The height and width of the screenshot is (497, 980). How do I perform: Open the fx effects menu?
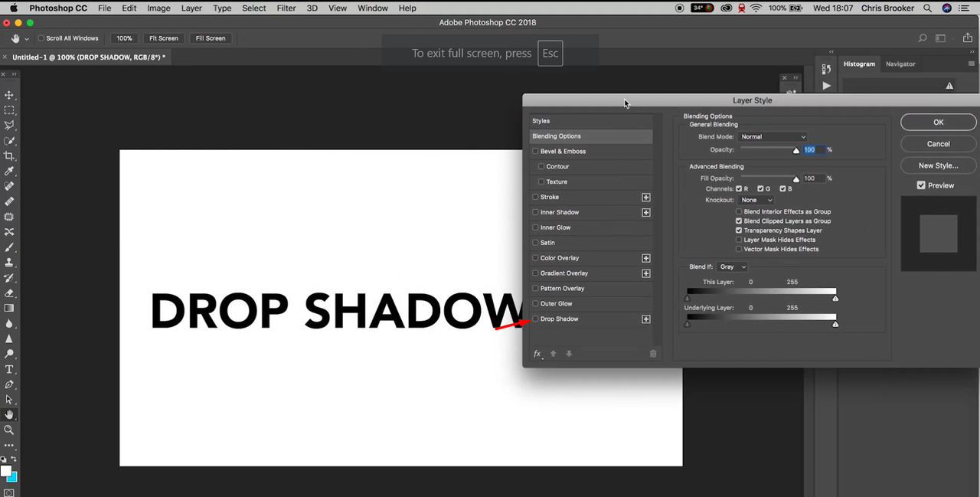click(537, 353)
